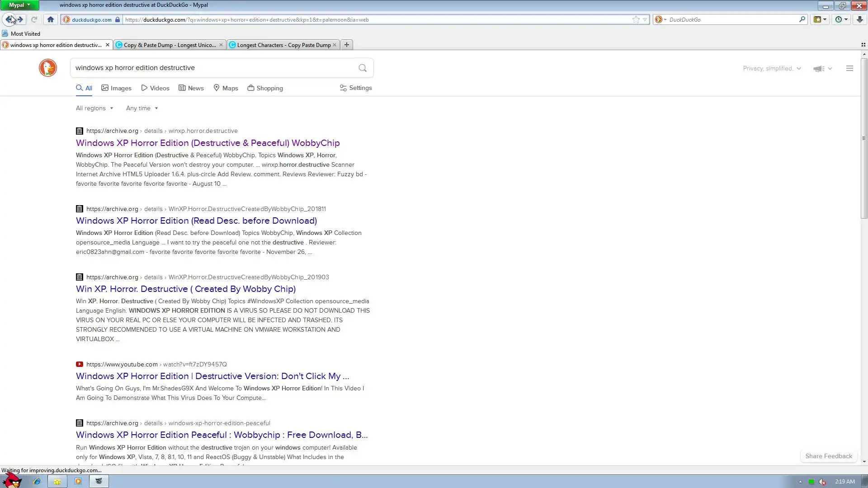Open the search Settings option
This screenshot has height=488, width=868.
(356, 88)
